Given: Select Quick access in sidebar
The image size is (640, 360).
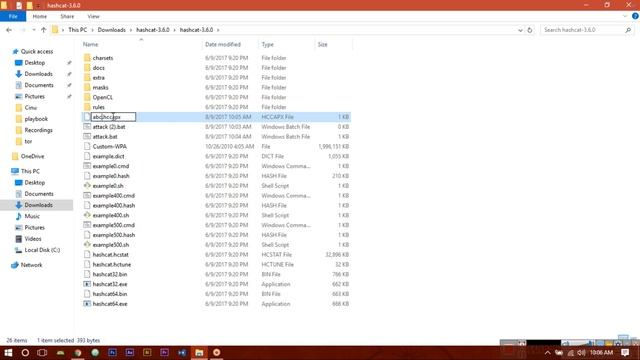Looking at the screenshot, I should click(37, 51).
